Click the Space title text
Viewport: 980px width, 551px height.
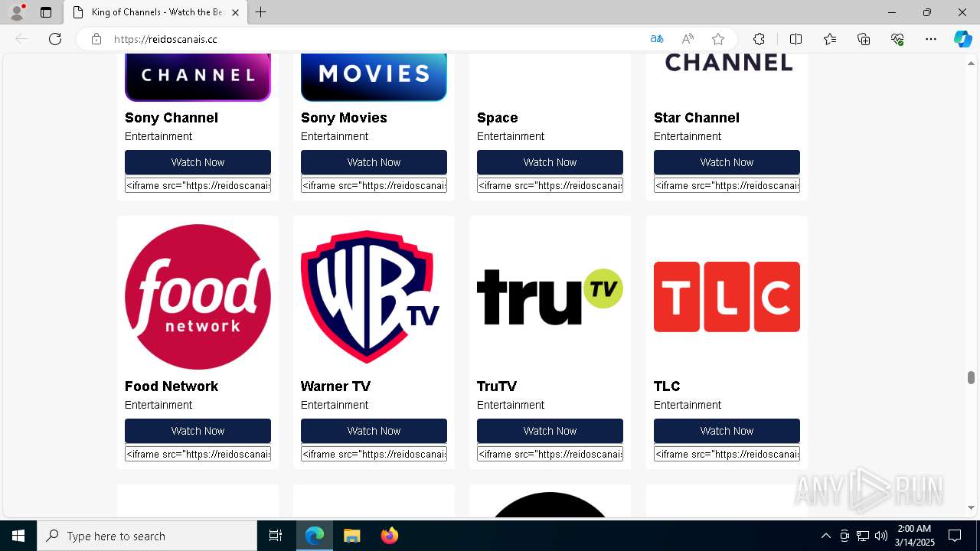(498, 118)
